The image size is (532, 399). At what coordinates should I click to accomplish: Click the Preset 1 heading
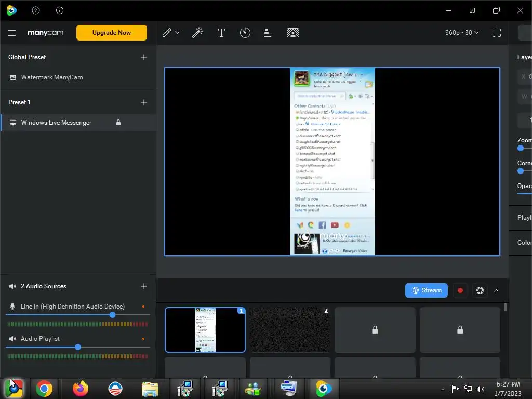(20, 102)
